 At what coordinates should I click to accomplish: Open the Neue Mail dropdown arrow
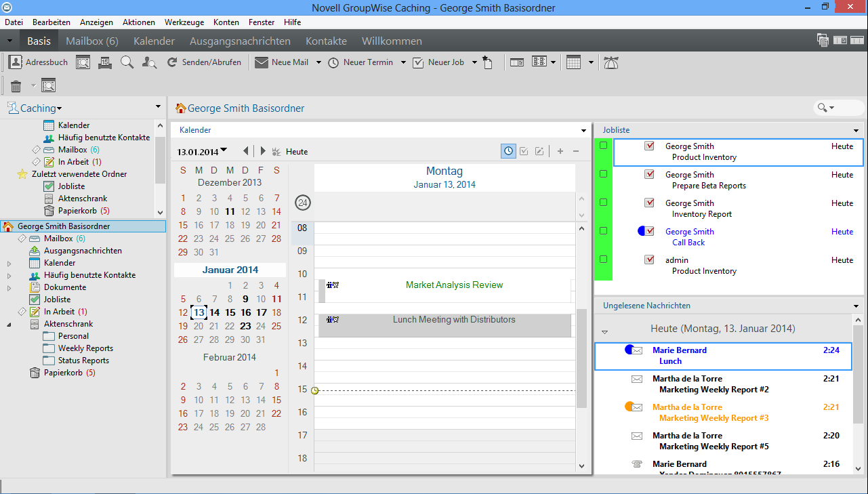317,62
